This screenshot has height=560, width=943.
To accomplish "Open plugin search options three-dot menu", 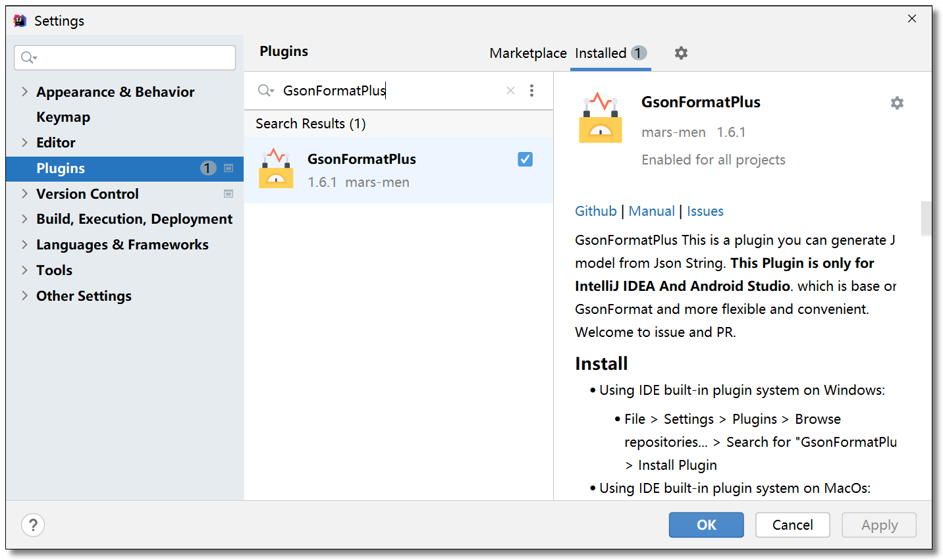I will (531, 91).
